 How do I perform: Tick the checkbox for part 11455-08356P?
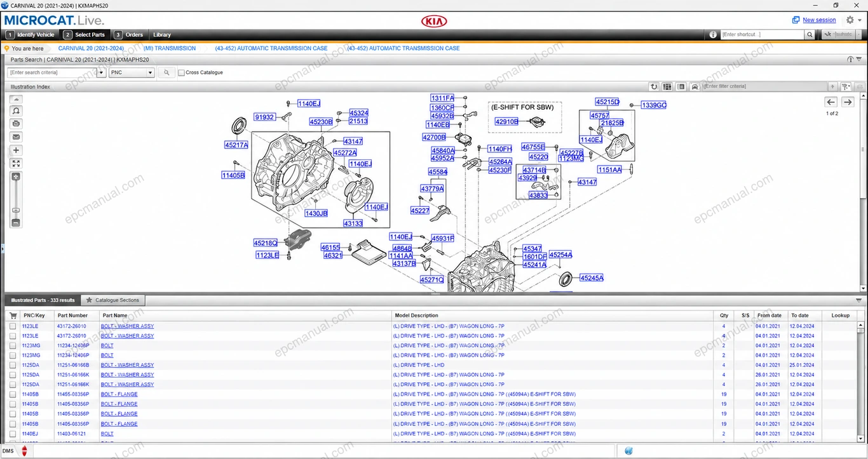tap(13, 394)
